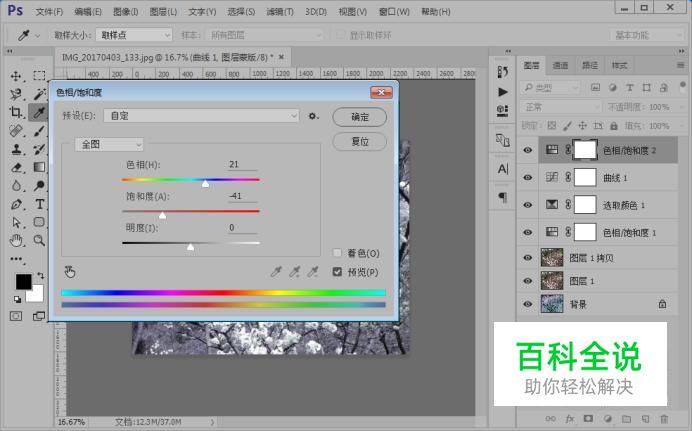
Task: Select the Rounded Rectangle shape tool
Action: click(39, 222)
